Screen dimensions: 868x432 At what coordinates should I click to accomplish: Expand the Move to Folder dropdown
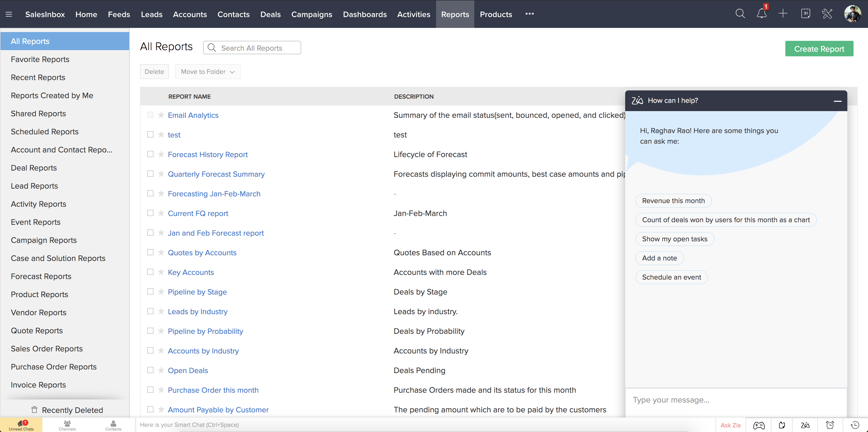click(x=207, y=72)
